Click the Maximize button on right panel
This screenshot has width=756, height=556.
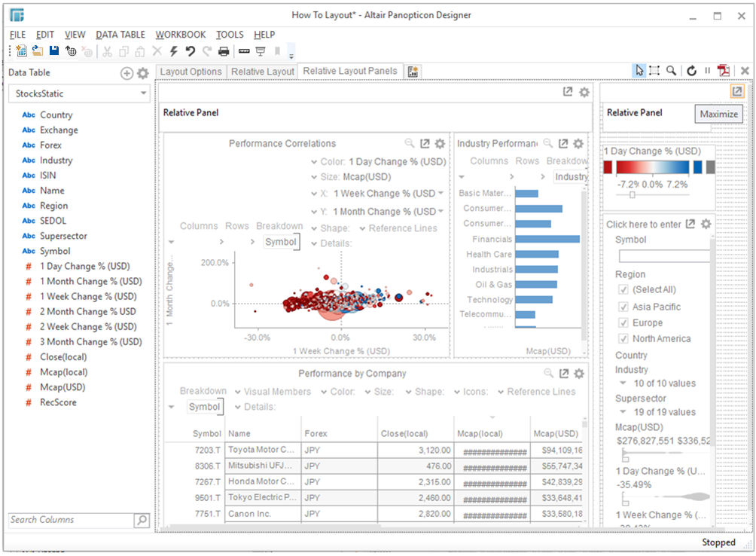click(736, 92)
